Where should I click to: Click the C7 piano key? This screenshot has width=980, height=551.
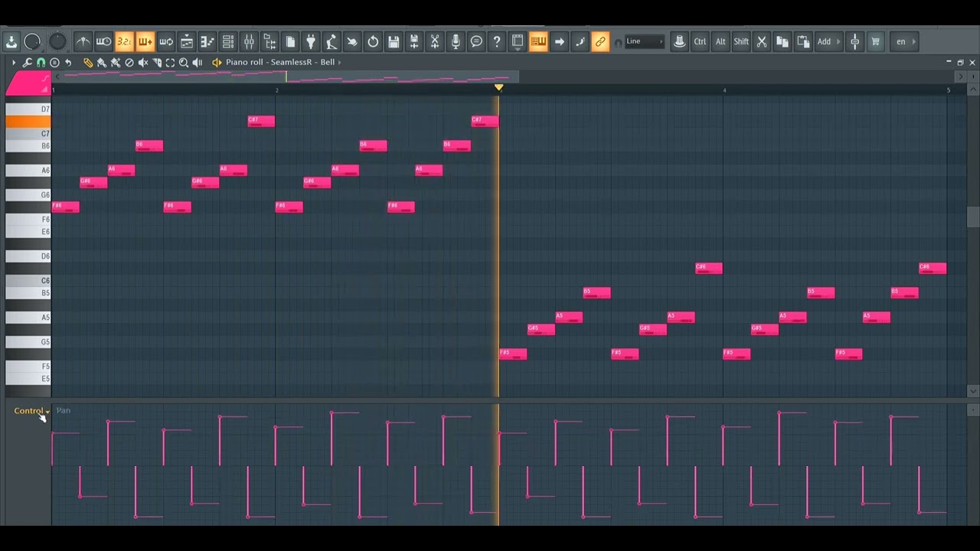pyautogui.click(x=28, y=134)
